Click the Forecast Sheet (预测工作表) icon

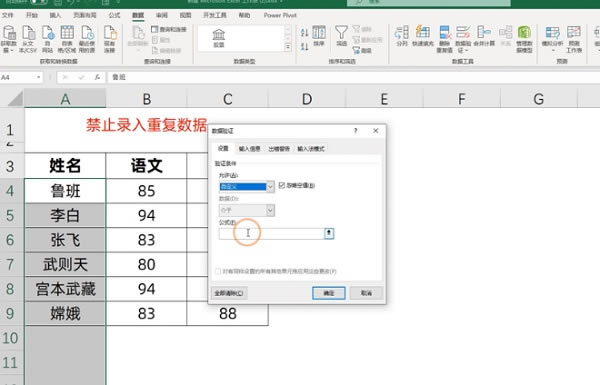(574, 39)
